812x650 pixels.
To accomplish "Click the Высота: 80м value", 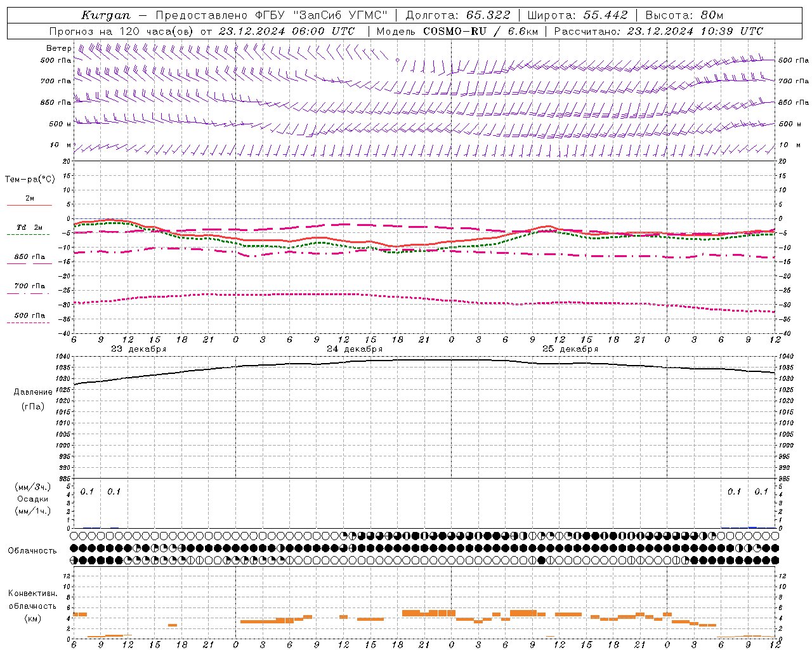I will tap(684, 15).
